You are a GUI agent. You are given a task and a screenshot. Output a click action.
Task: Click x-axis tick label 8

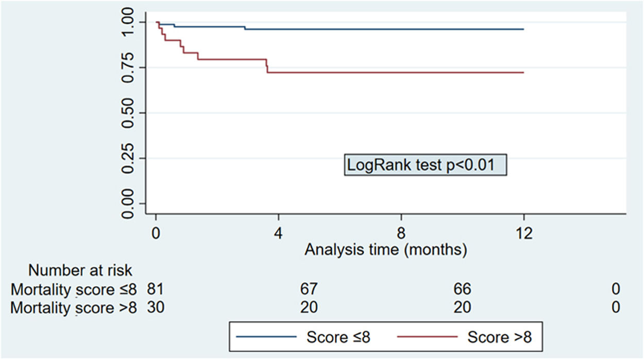401,232
